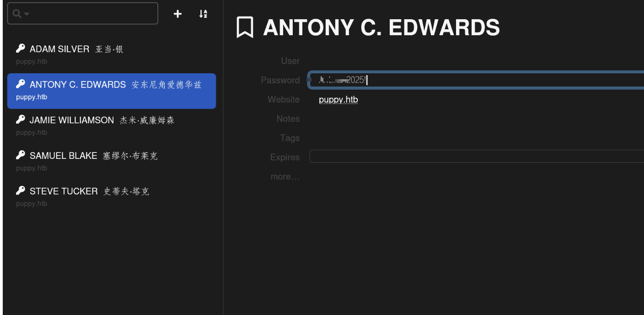The image size is (644, 315).
Task: Click the User field label
Action: [290, 61]
